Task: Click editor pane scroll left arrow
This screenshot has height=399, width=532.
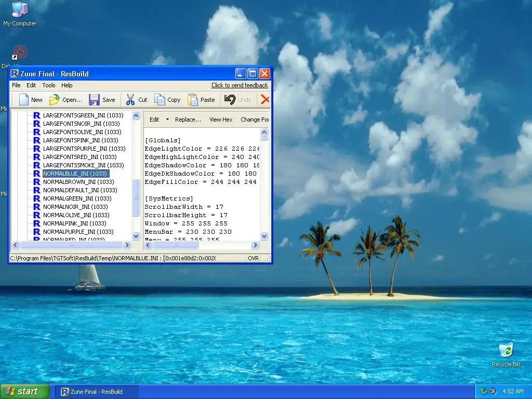Action: [148, 245]
